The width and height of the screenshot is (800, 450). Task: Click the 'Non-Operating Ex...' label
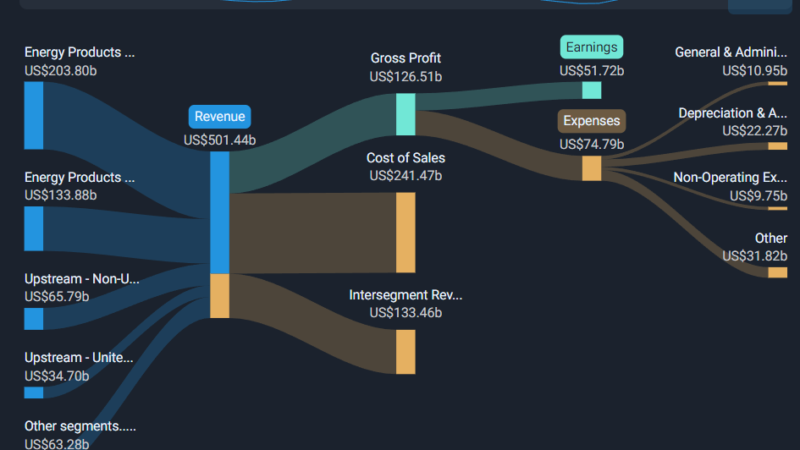pyautogui.click(x=730, y=178)
